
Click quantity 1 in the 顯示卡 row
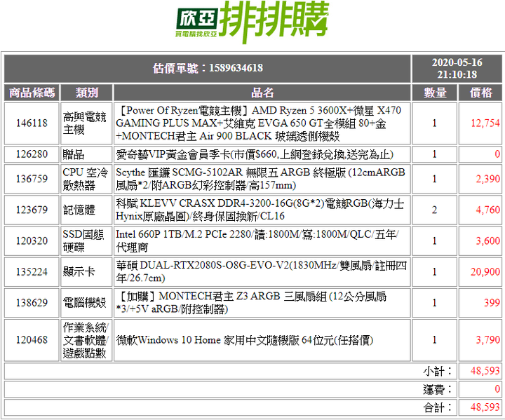[435, 271]
